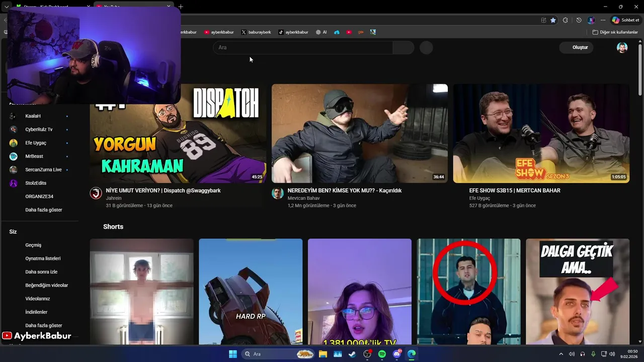Open Steam from the taskbar
644x362 pixels.
[x=352, y=354]
